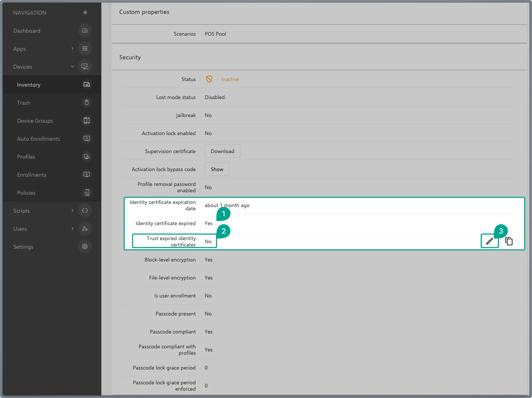Click the Apps grid icon
The image size is (532, 398).
coord(85,49)
